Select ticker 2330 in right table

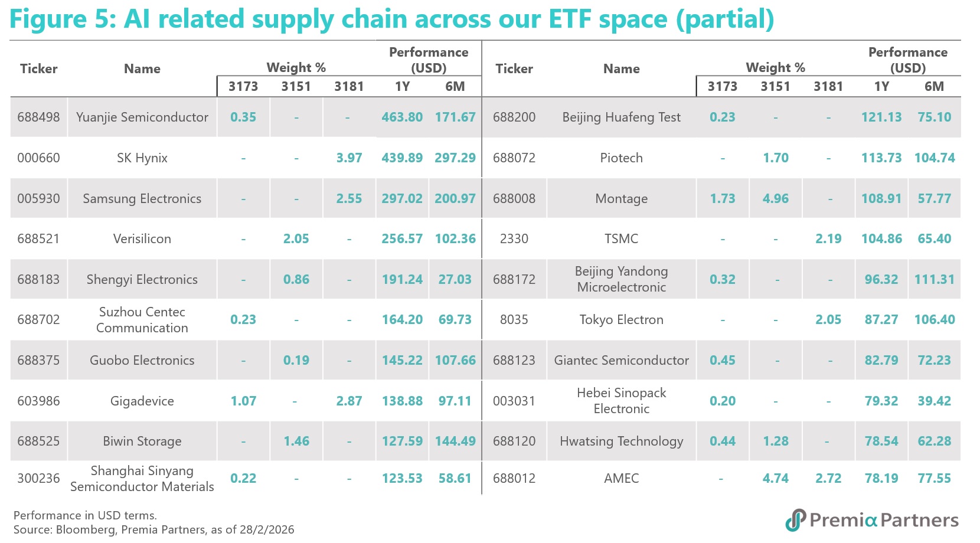click(514, 239)
